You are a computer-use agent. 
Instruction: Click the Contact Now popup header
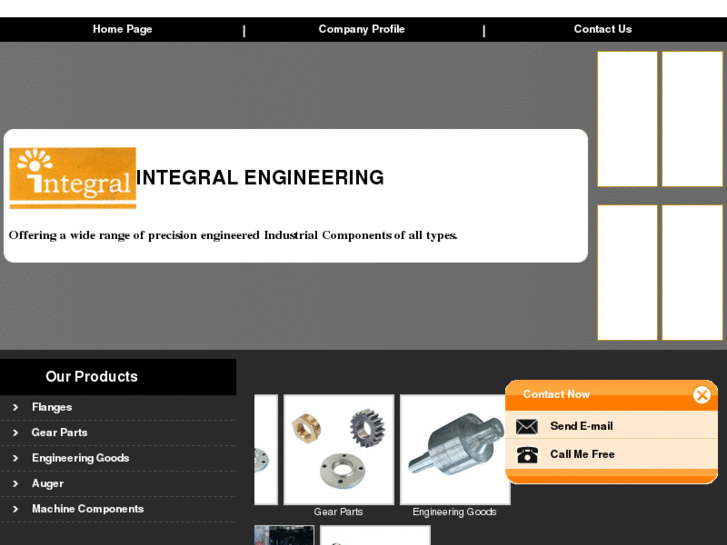556,394
